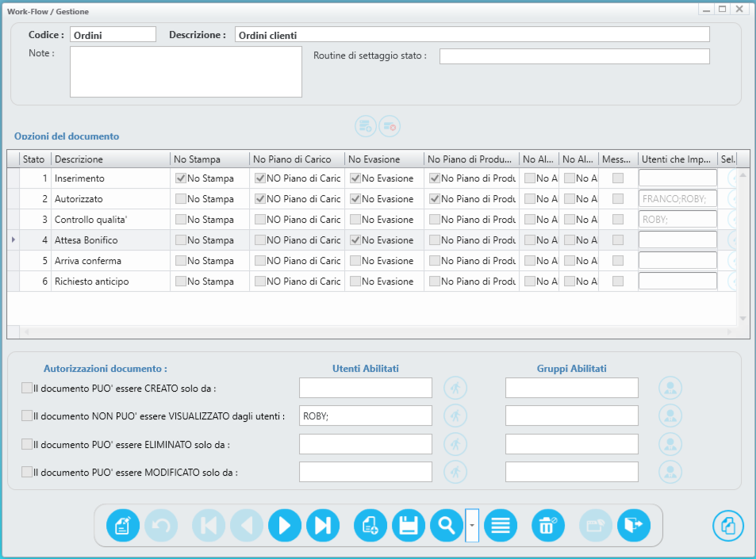Open the dropdown arrow beside the search button

(472, 525)
